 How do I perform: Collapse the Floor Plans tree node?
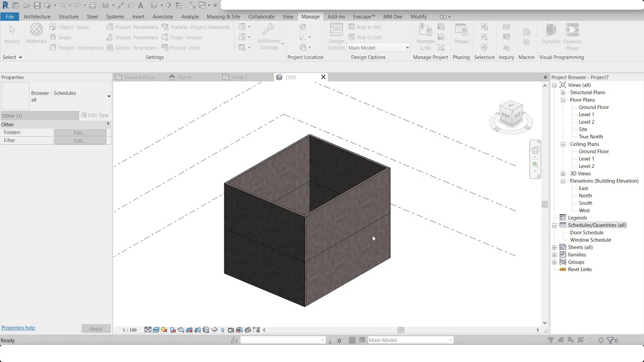tap(563, 100)
